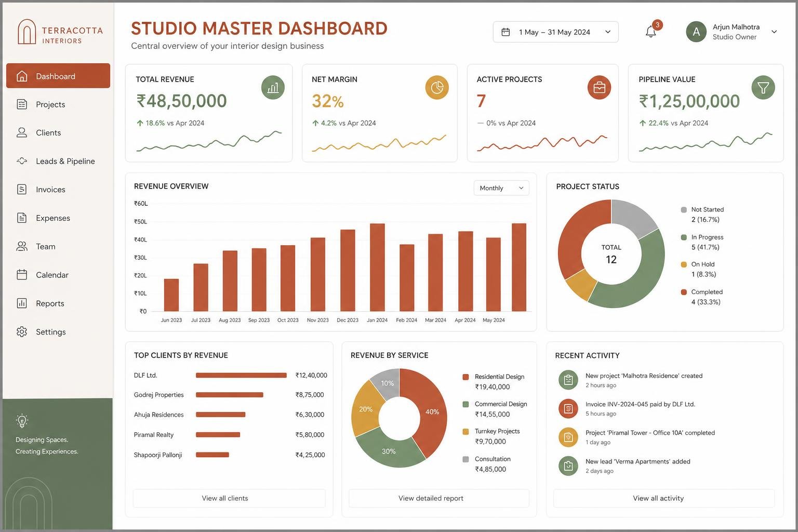Click the Invoices icon in sidebar
The height and width of the screenshot is (532, 798).
pos(22,189)
